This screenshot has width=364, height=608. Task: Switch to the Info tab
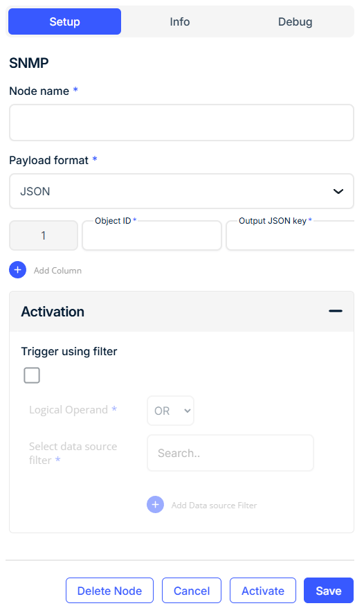pyautogui.click(x=180, y=21)
